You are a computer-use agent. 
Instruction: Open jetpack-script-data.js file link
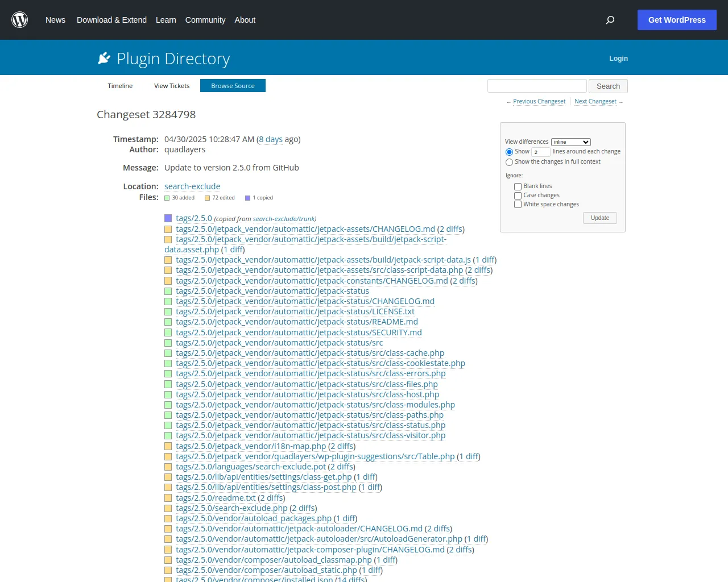point(323,260)
